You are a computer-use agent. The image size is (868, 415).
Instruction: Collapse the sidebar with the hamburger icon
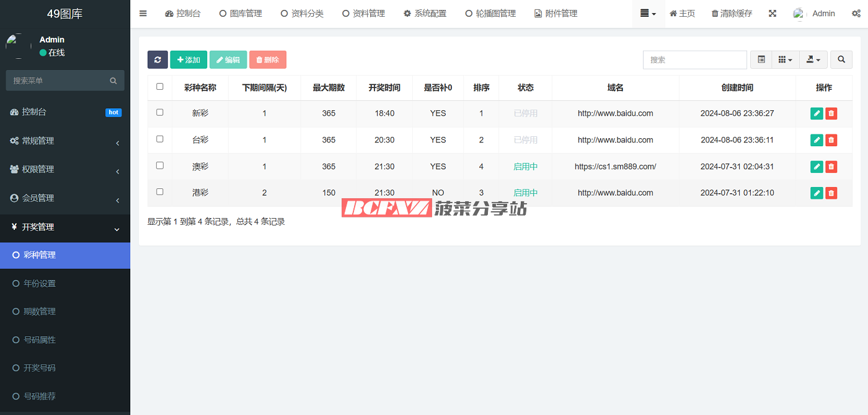(143, 14)
